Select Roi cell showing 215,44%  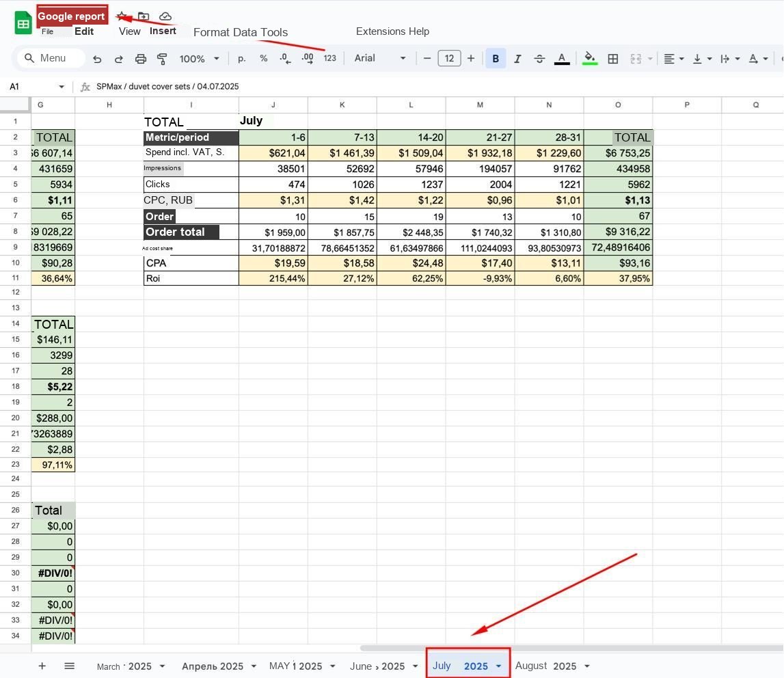273,278
